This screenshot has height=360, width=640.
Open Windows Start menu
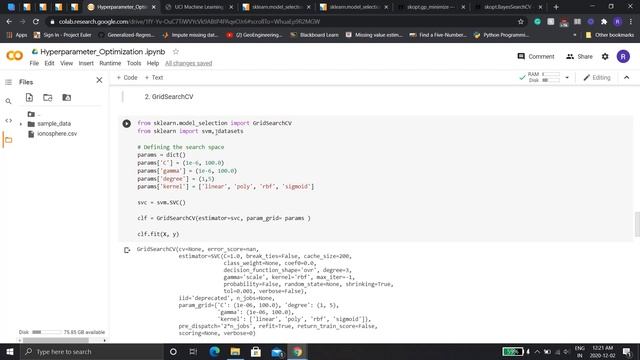10,351
